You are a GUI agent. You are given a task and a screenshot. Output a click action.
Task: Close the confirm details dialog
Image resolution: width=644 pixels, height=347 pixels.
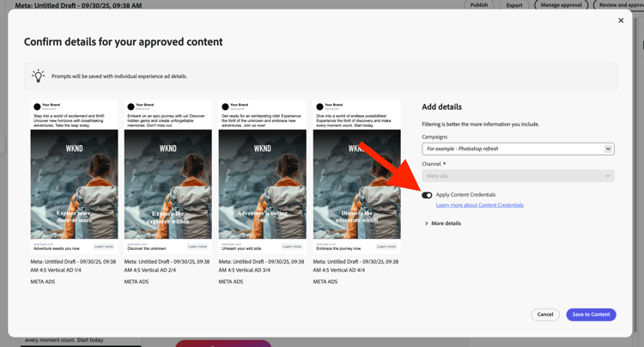click(x=621, y=21)
